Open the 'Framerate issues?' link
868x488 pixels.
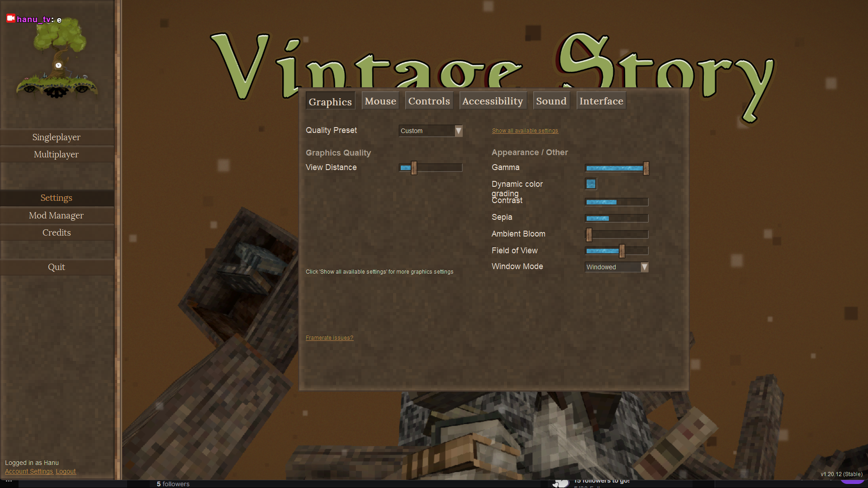click(329, 338)
